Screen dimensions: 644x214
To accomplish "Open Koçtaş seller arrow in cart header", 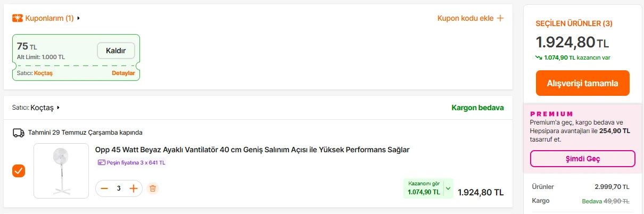I will 58,108.
